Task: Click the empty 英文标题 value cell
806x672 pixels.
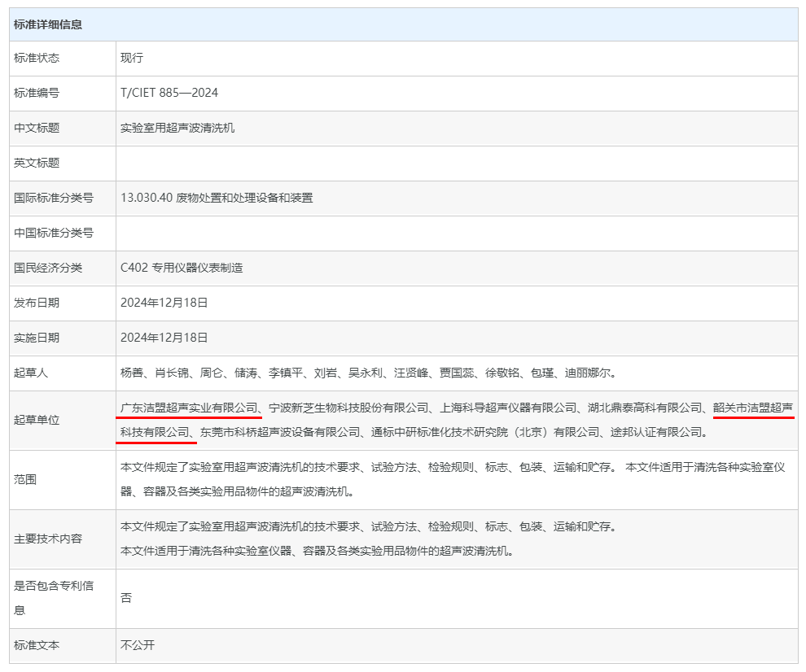Action: (456, 163)
